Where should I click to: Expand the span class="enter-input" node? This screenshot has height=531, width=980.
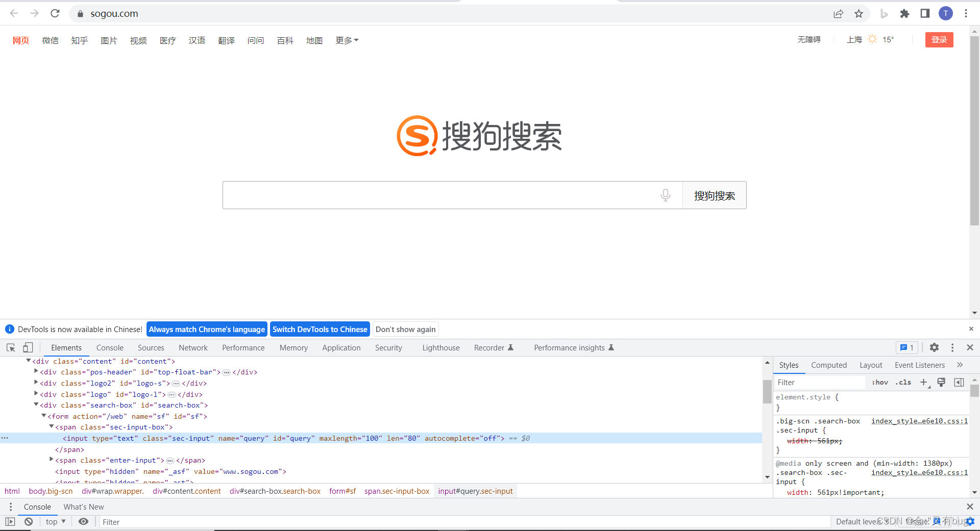(51, 460)
